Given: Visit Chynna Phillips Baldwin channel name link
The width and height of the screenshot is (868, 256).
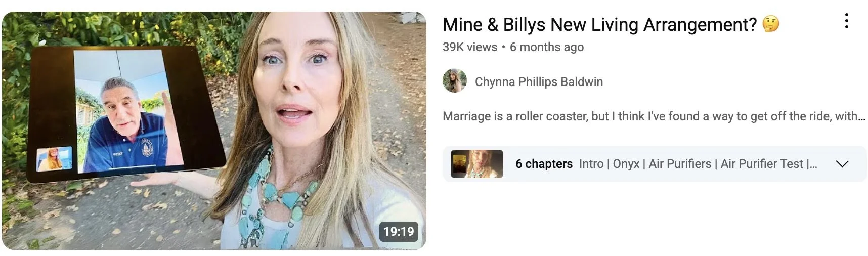Looking at the screenshot, I should click(539, 82).
